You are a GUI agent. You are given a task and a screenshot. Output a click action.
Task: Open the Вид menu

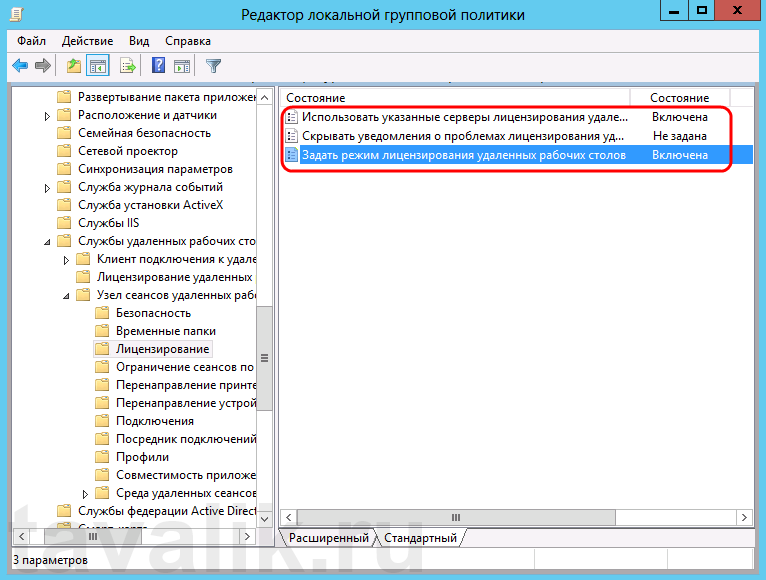[139, 41]
